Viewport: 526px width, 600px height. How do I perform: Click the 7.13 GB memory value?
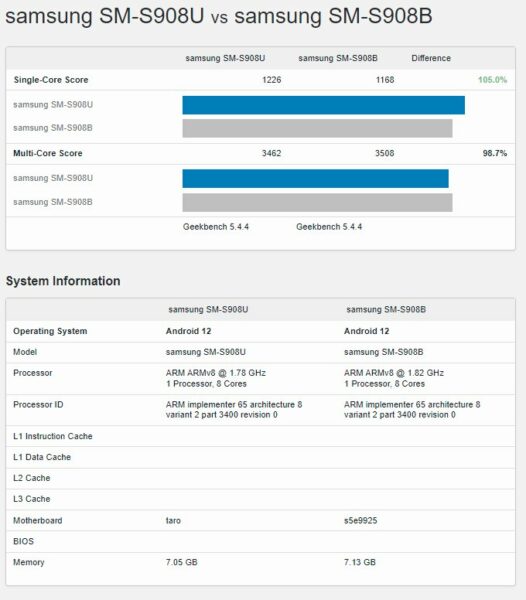click(x=360, y=562)
